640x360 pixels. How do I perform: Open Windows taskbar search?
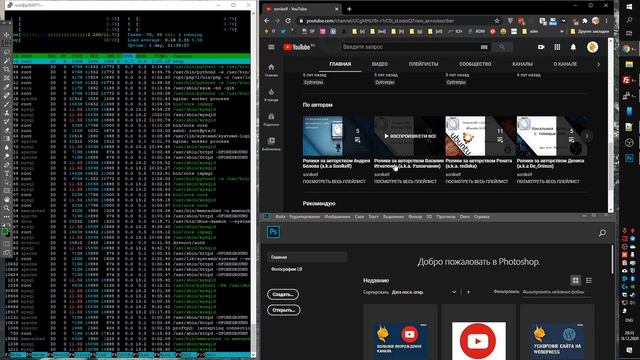[629, 20]
